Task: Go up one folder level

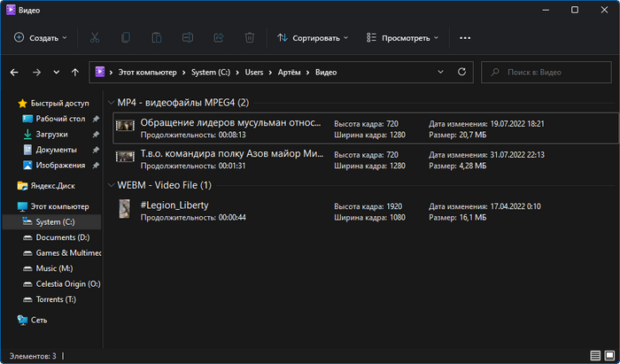Action: point(74,72)
